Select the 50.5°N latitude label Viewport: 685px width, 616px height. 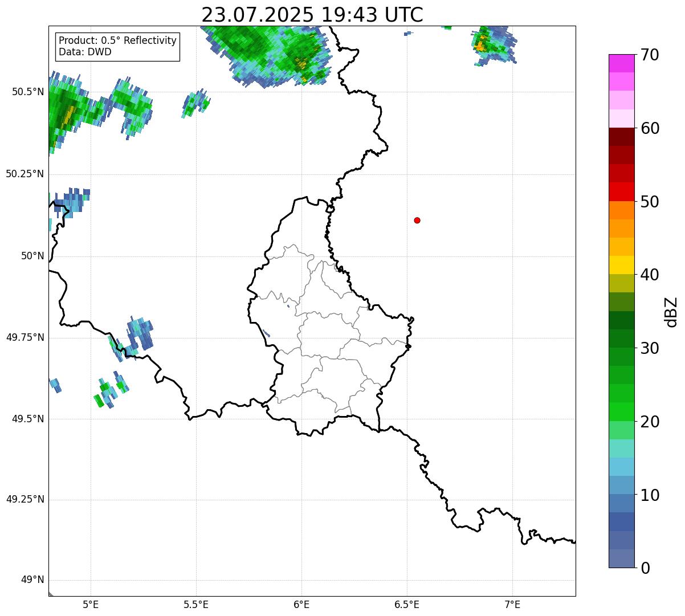click(x=28, y=92)
